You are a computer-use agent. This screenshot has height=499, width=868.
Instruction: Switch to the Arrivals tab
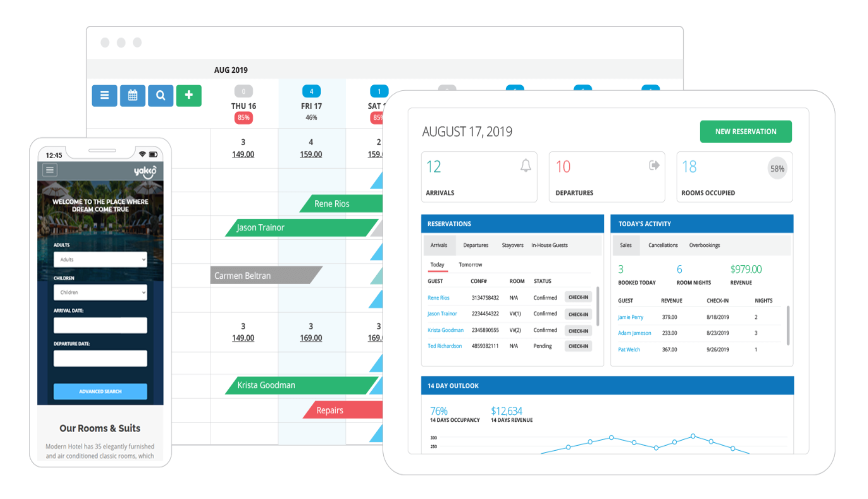point(438,245)
